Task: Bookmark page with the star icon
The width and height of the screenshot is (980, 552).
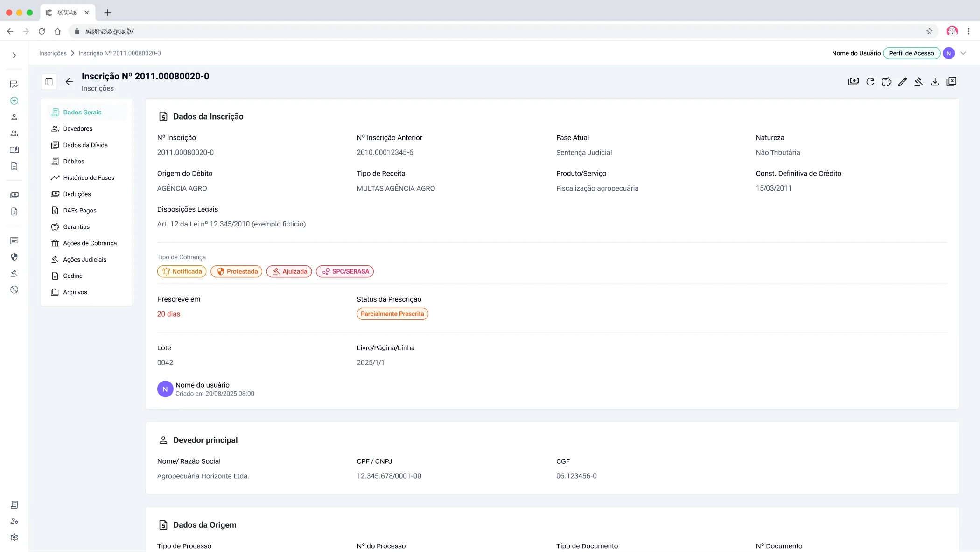Action: (930, 31)
